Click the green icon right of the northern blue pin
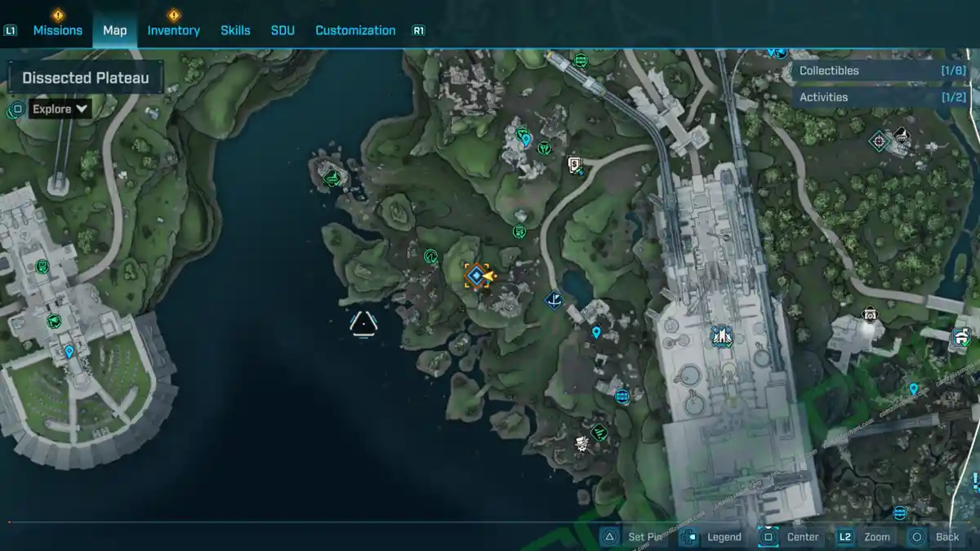 (x=544, y=148)
